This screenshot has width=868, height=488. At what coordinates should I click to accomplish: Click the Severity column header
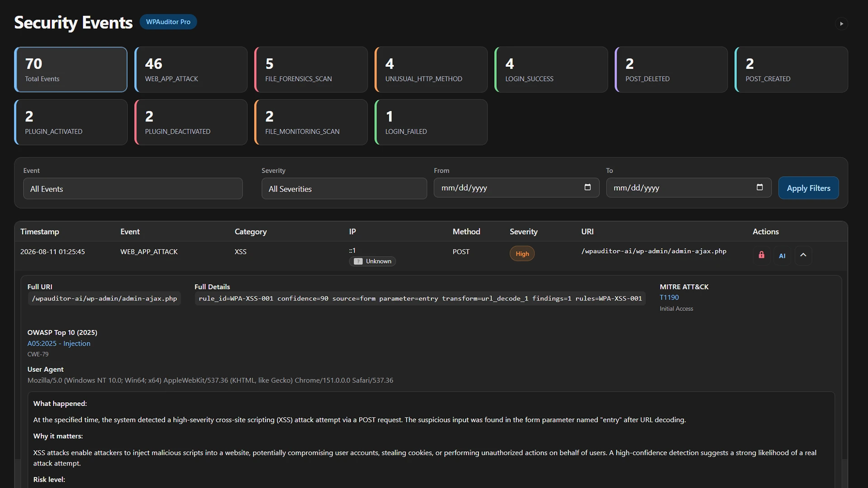click(x=524, y=231)
